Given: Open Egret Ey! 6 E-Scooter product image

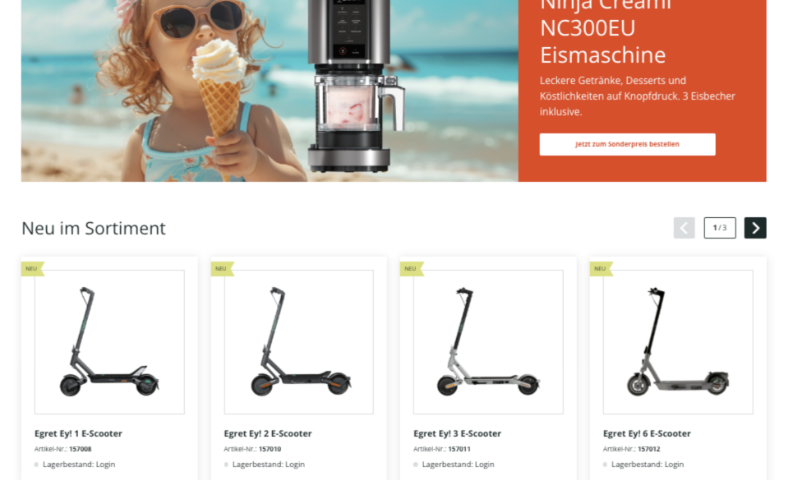Looking at the screenshot, I should pyautogui.click(x=678, y=342).
